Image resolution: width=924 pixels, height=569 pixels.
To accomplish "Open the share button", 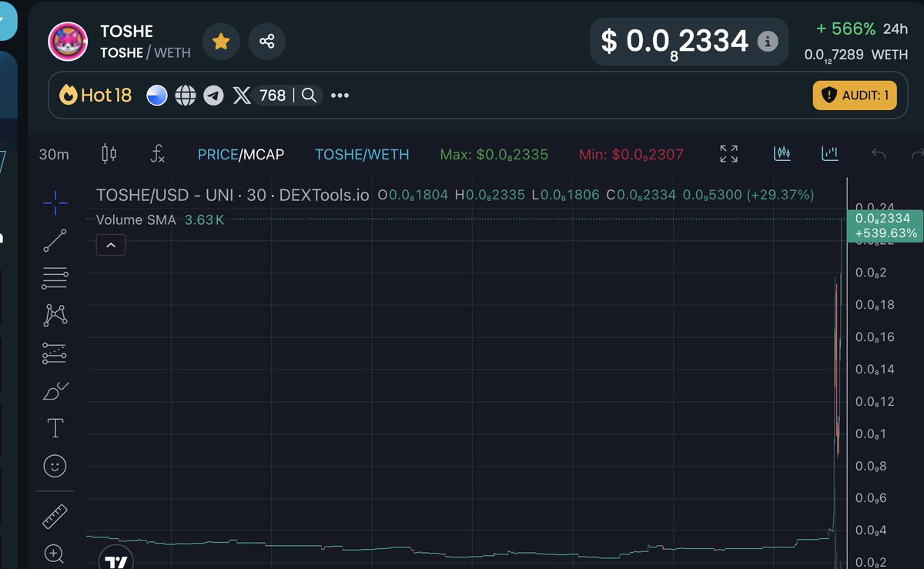I will (x=267, y=42).
